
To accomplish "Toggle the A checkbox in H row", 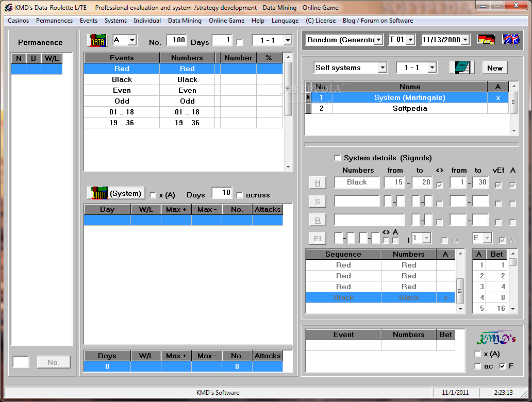I will pos(512,185).
